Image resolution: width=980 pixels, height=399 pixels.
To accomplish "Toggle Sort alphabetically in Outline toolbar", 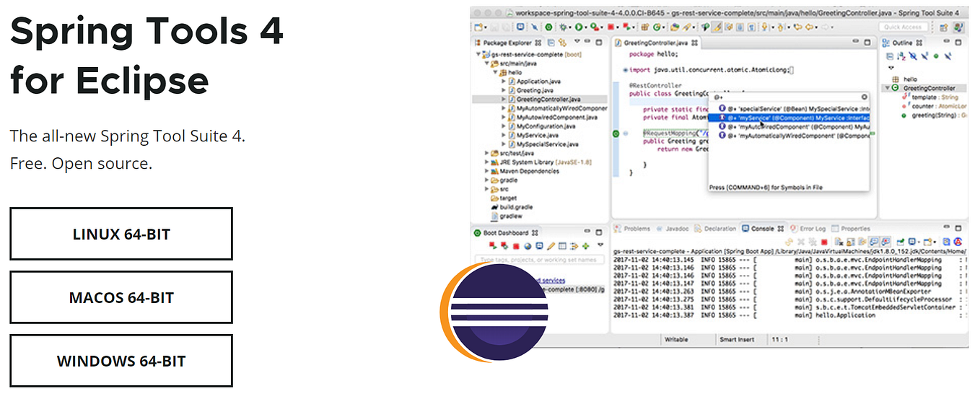I will point(901,56).
